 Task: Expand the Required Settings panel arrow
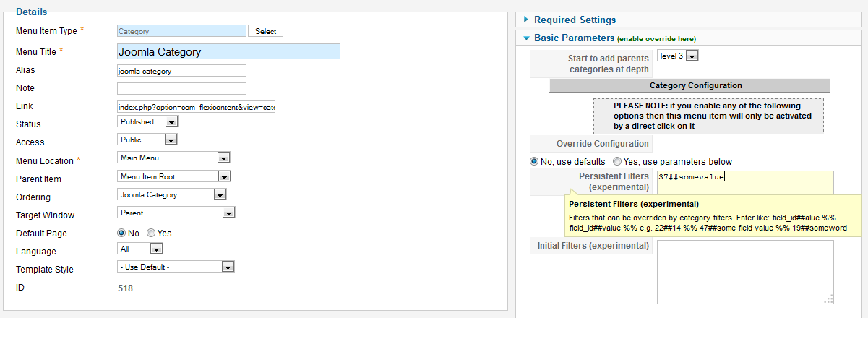click(x=526, y=20)
